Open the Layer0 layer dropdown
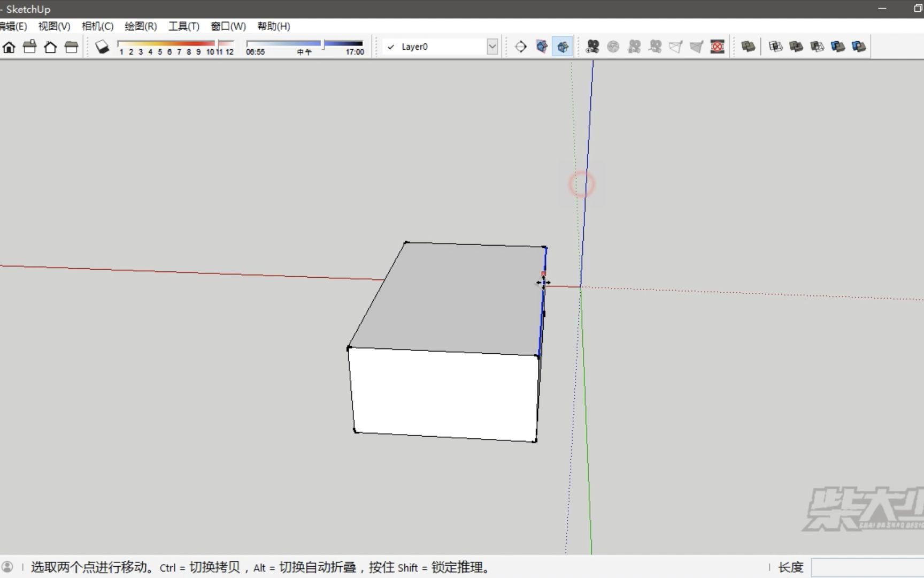 tap(491, 47)
